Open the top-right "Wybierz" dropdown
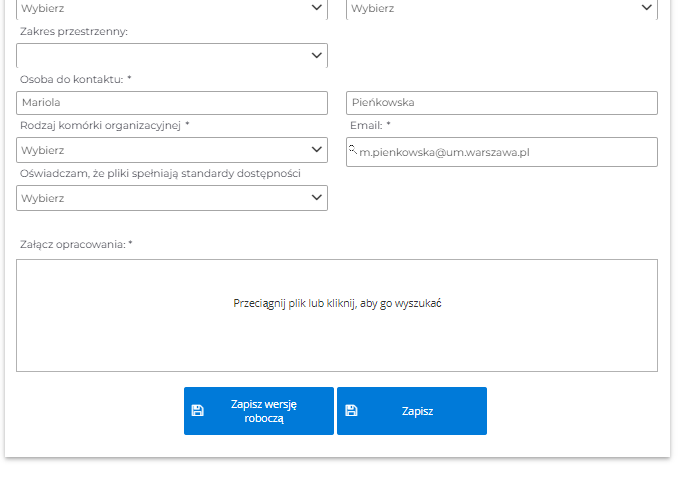Viewport: 693px width, 477px height. pos(501,8)
